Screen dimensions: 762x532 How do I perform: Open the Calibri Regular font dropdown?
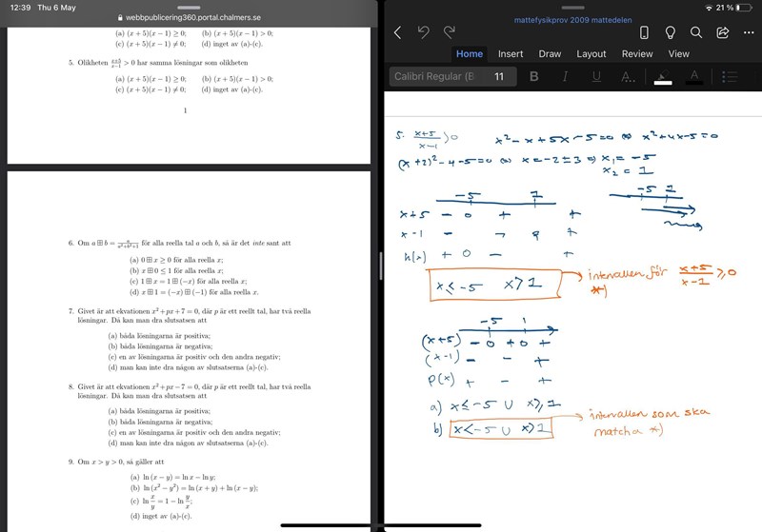coord(433,76)
